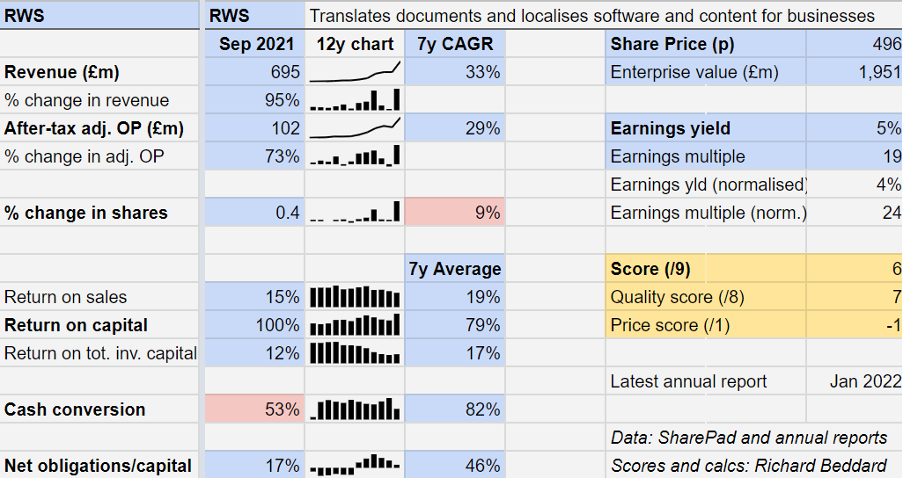Select the 7y CAGR column header

[x=455, y=44]
